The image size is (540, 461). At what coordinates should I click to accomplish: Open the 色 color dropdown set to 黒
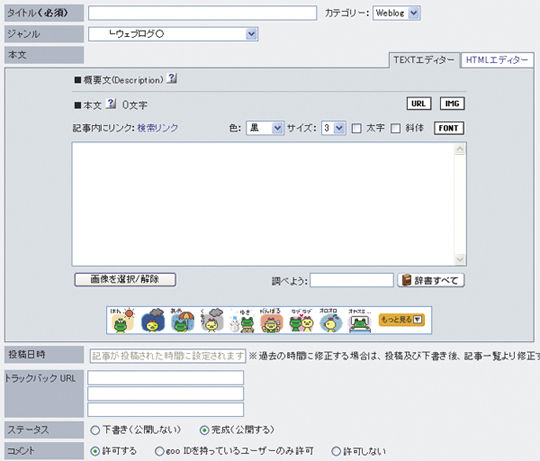265,128
